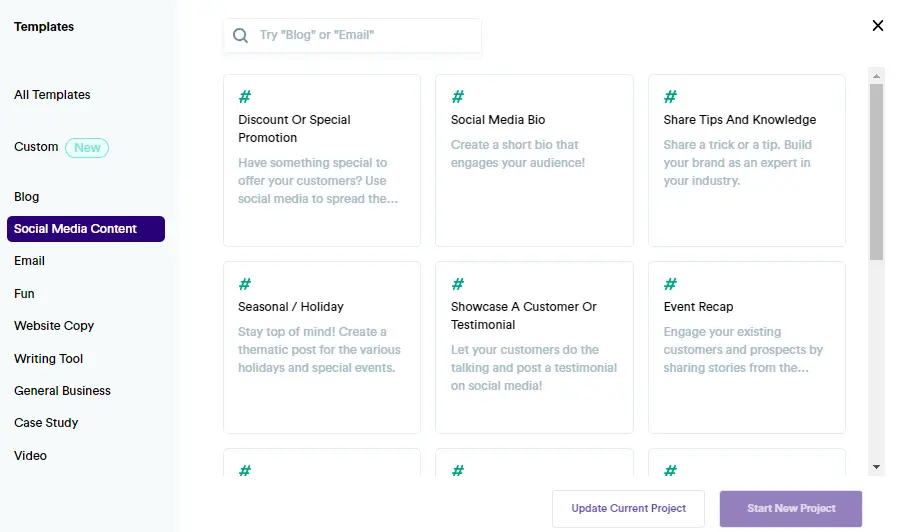Image resolution: width=899 pixels, height=532 pixels.
Task: Click 'Have something special to offer' description
Action: coord(318,181)
